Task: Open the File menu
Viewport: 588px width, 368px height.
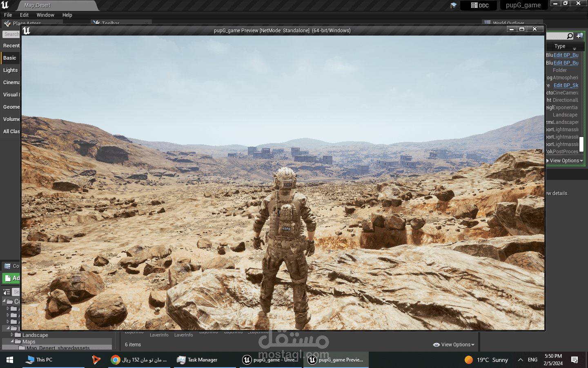Action: pyautogui.click(x=8, y=15)
